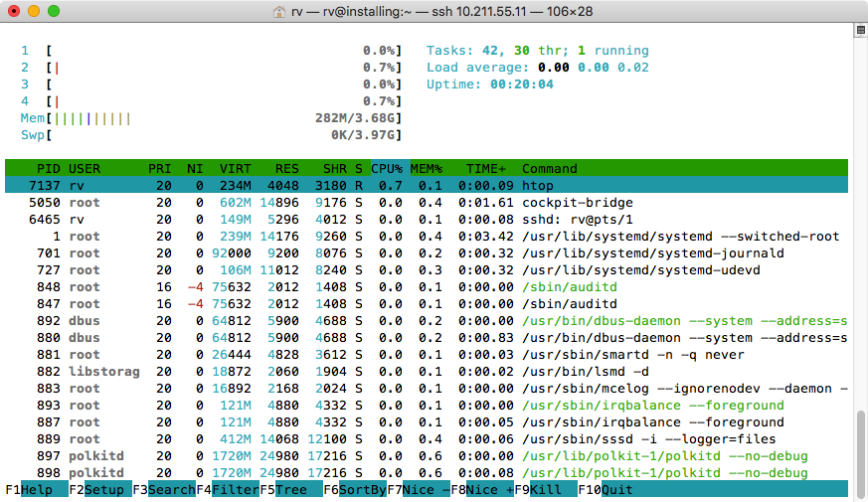Select the systemd-journald process row
The height and width of the screenshot is (502, 868).
pos(427,252)
